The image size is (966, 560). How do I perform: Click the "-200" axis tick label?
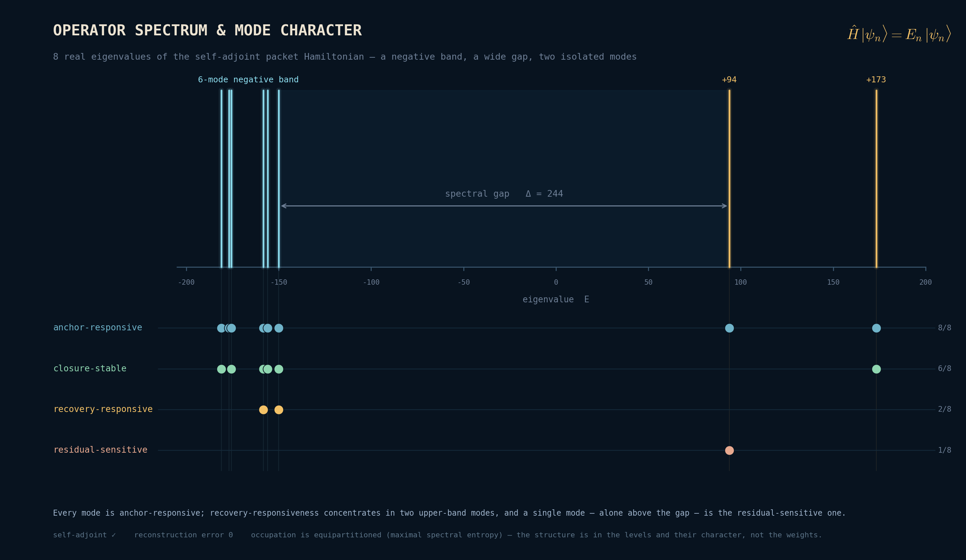186,282
